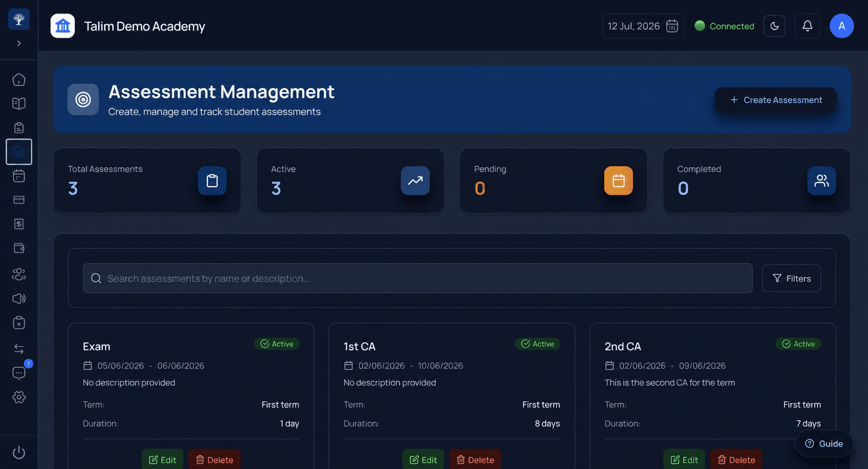Click the 1st CA card title
Screen dimensions: 868x469
359,346
